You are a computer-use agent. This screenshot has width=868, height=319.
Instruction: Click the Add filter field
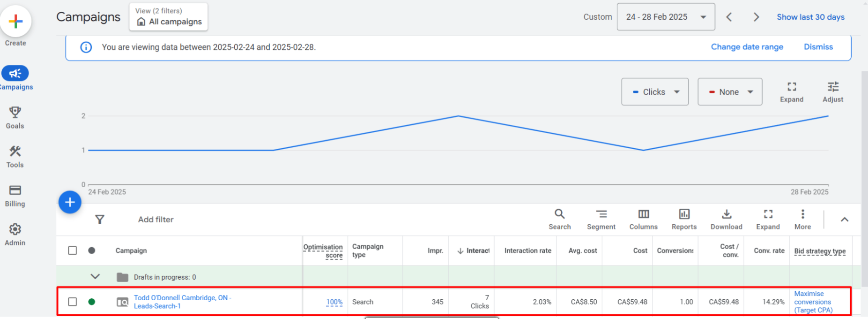coord(156,220)
